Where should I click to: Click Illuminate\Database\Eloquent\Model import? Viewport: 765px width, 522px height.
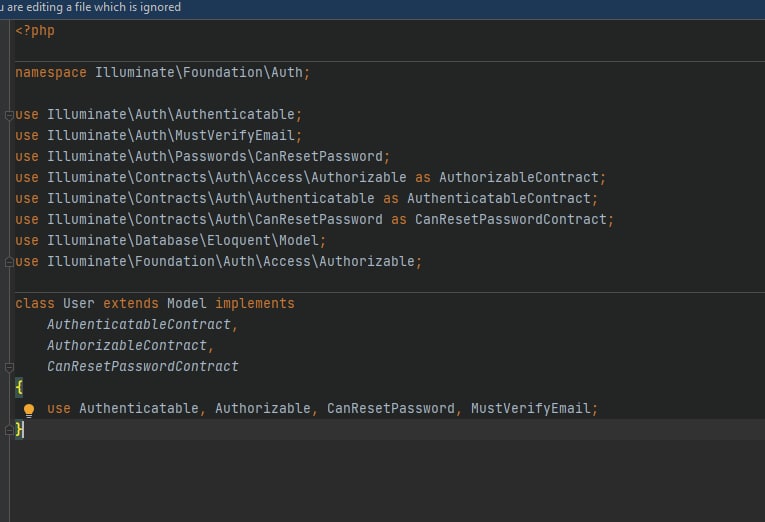[183, 241]
